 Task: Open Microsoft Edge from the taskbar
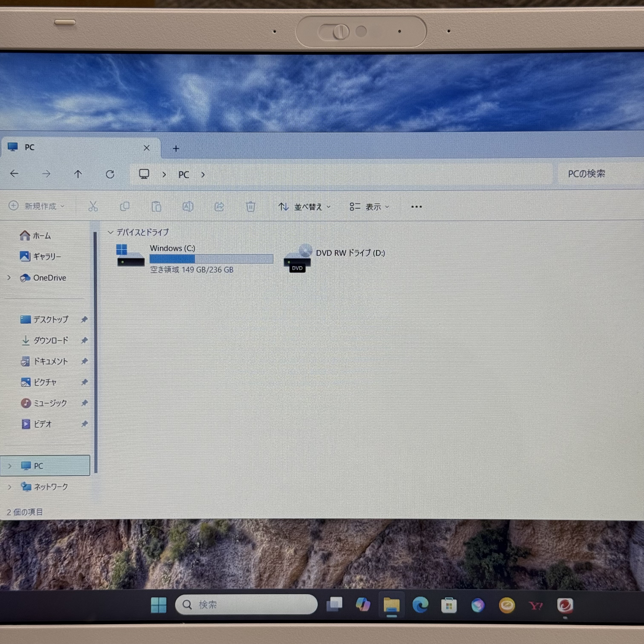click(x=420, y=605)
